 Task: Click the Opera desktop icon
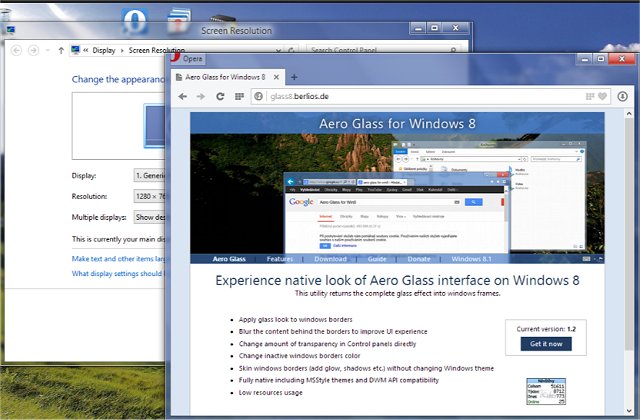pos(135,21)
